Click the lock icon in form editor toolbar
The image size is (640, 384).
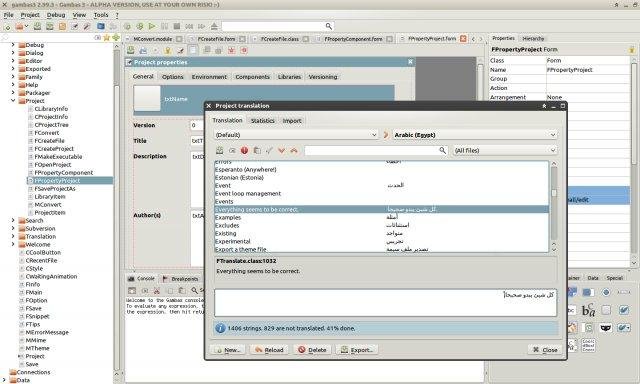pyautogui.click(x=167, y=50)
